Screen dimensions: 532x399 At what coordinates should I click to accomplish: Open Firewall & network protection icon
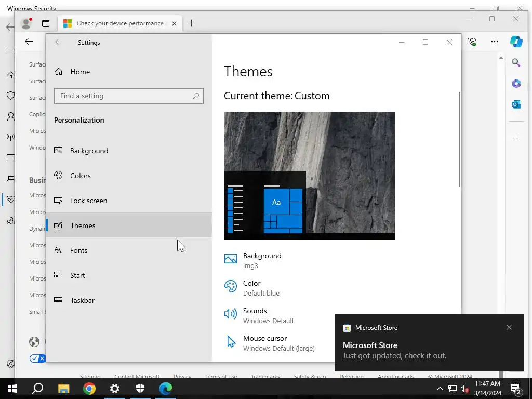10,137
